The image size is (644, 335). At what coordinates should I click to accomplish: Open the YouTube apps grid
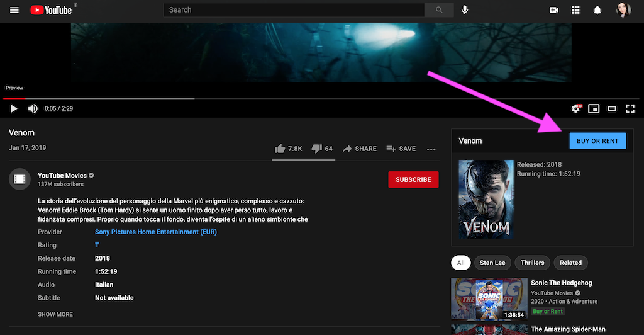pyautogui.click(x=575, y=10)
